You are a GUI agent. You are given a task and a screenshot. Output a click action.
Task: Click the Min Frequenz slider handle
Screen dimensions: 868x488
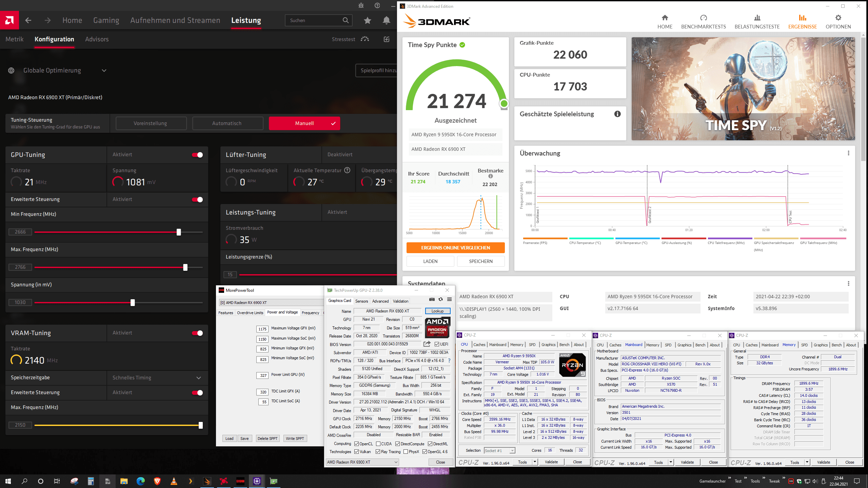(x=179, y=232)
